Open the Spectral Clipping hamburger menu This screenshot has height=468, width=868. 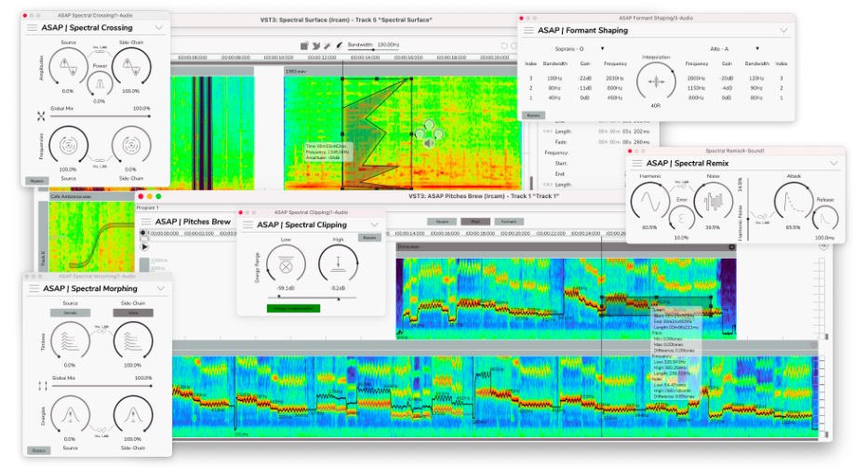click(x=248, y=225)
